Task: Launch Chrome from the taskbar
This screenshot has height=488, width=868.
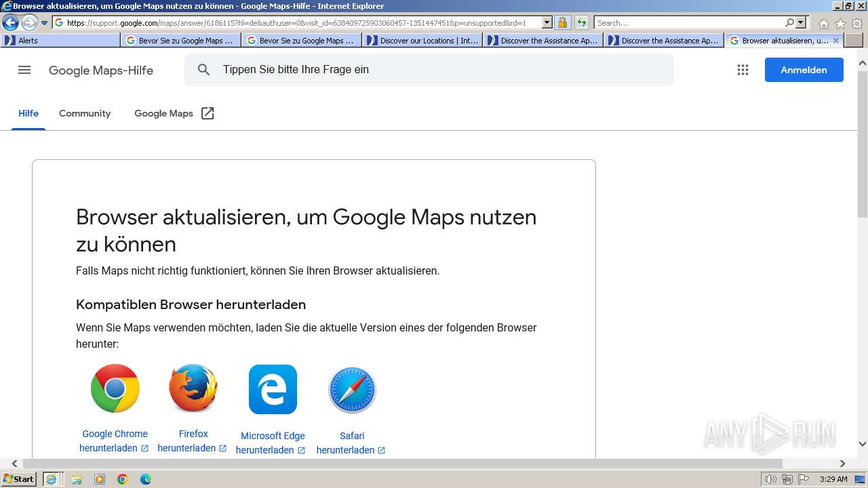Action: click(x=123, y=479)
